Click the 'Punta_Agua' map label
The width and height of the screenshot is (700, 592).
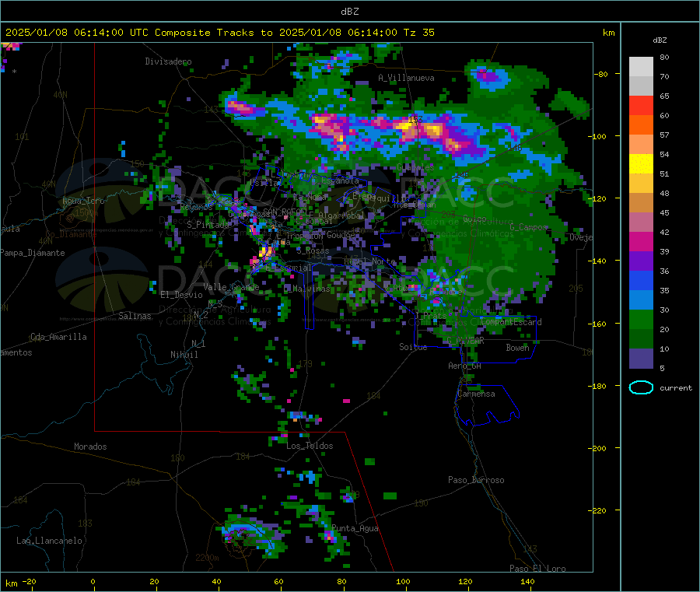tap(355, 528)
